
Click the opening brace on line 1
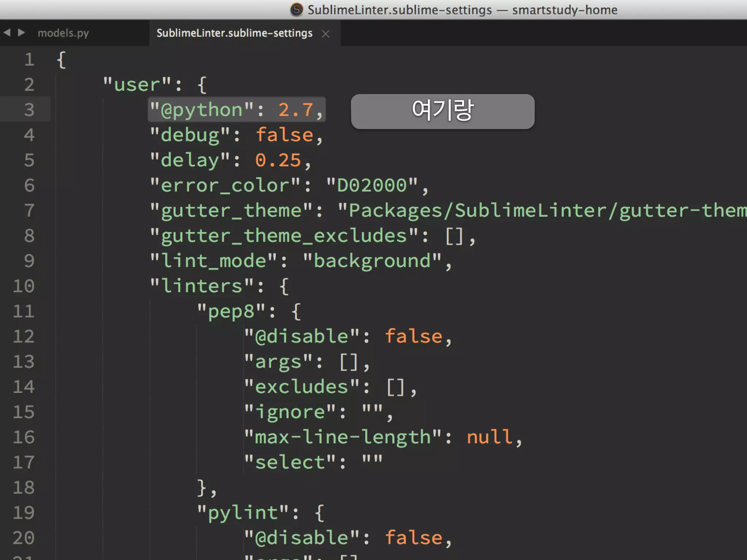click(x=61, y=59)
